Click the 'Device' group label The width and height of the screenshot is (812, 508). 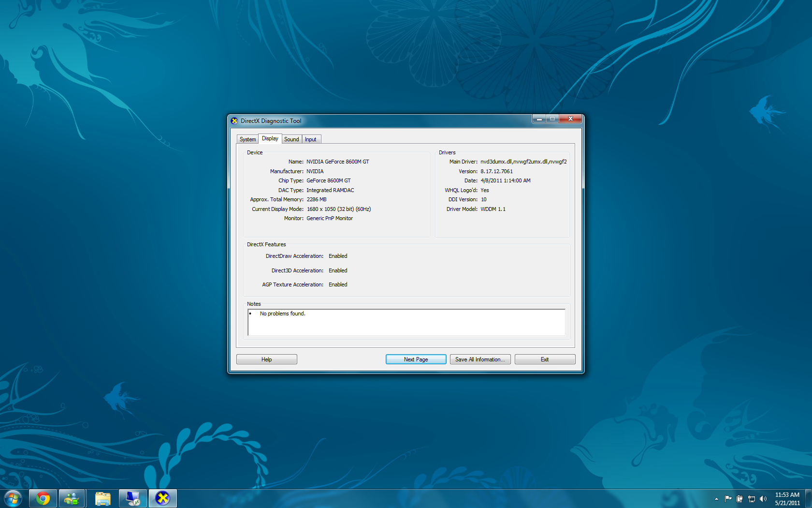255,152
